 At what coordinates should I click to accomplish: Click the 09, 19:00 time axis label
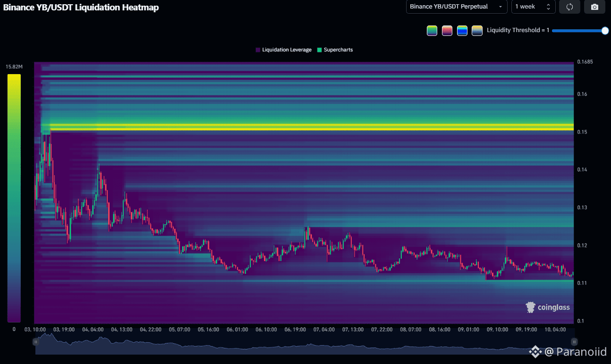tap(527, 329)
